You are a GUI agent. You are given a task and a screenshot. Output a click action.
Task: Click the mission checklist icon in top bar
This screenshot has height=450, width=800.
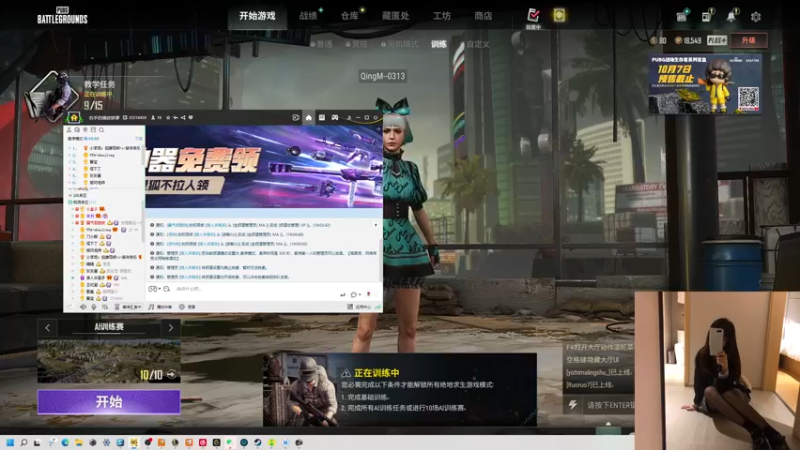533,15
